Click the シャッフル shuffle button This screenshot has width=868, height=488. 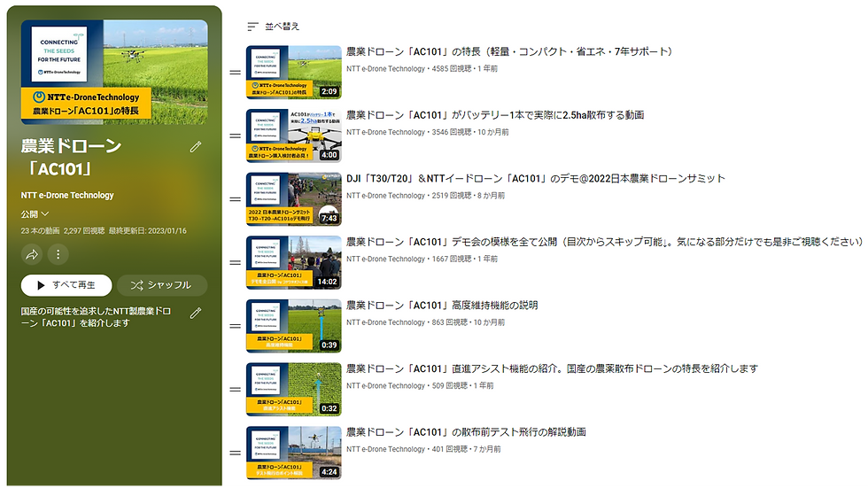[x=162, y=285]
